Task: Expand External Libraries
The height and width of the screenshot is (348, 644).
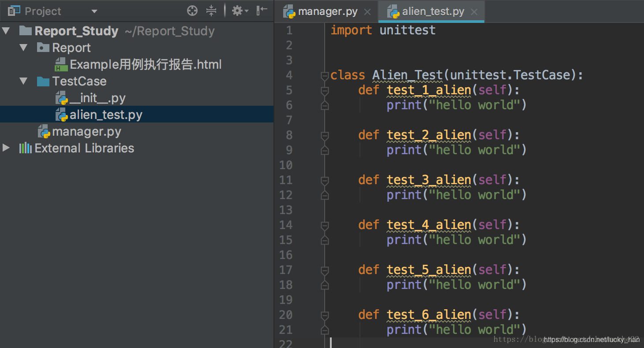Action: click(x=6, y=148)
